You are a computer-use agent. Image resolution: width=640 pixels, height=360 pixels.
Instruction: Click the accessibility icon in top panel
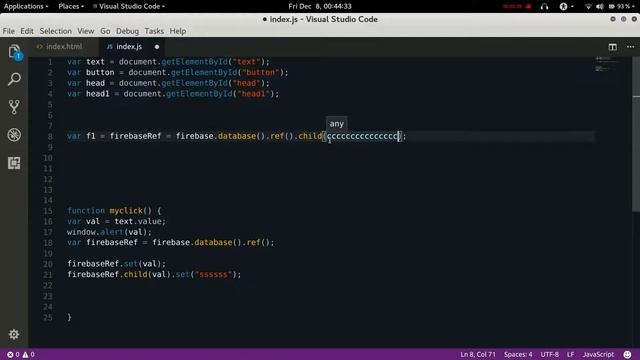pyautogui.click(x=563, y=6)
